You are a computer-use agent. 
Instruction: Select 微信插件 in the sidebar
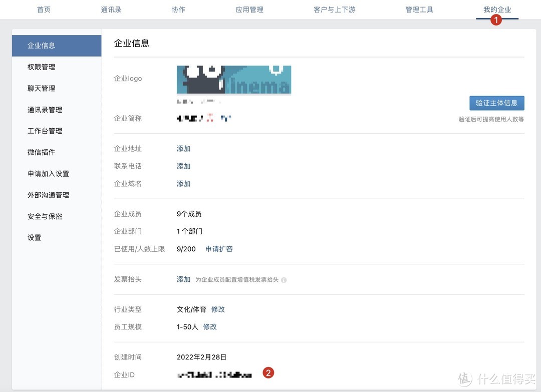pyautogui.click(x=41, y=152)
